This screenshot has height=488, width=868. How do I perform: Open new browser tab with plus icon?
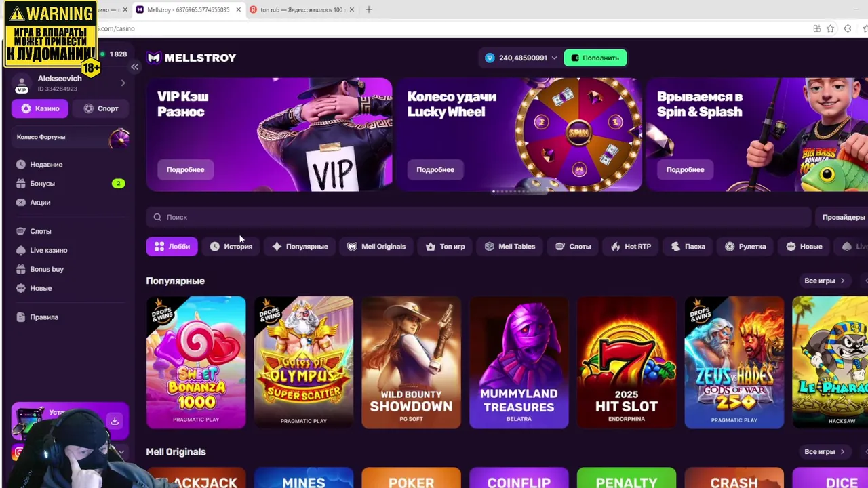click(368, 9)
